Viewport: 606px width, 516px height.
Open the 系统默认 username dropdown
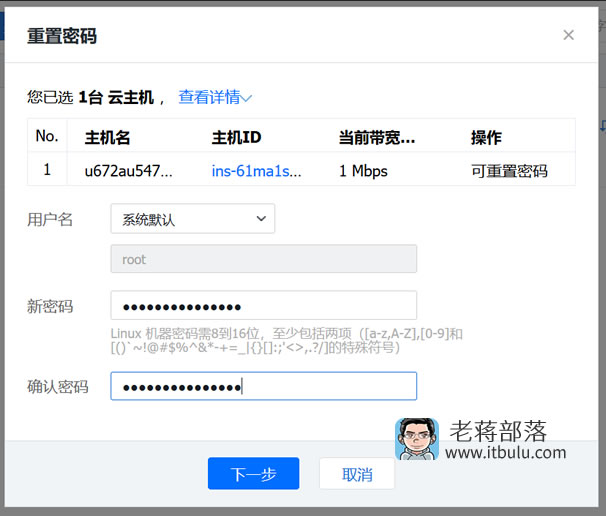192,219
